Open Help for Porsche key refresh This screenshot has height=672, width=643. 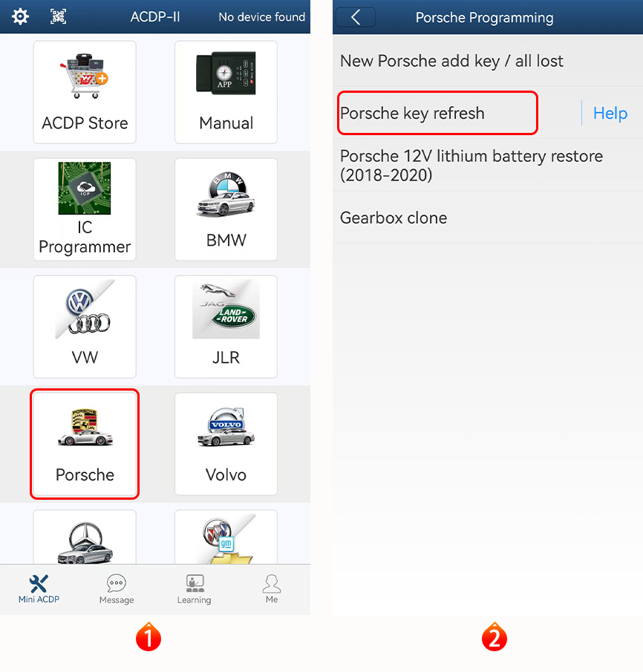tap(610, 113)
